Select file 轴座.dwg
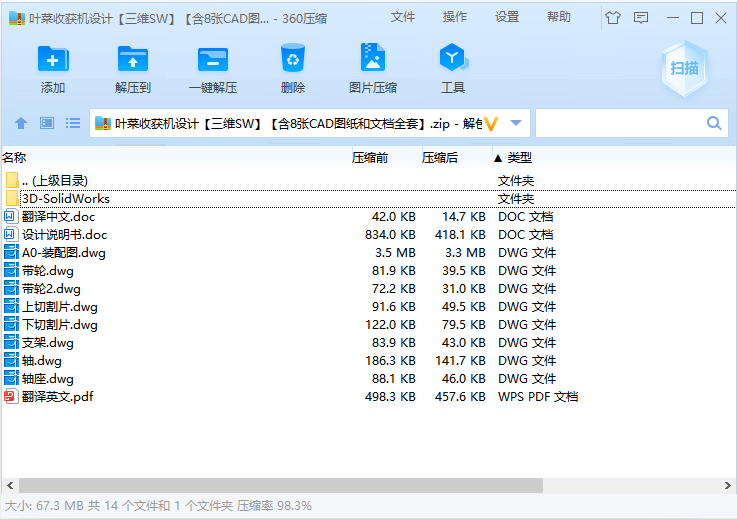 pos(369,378)
